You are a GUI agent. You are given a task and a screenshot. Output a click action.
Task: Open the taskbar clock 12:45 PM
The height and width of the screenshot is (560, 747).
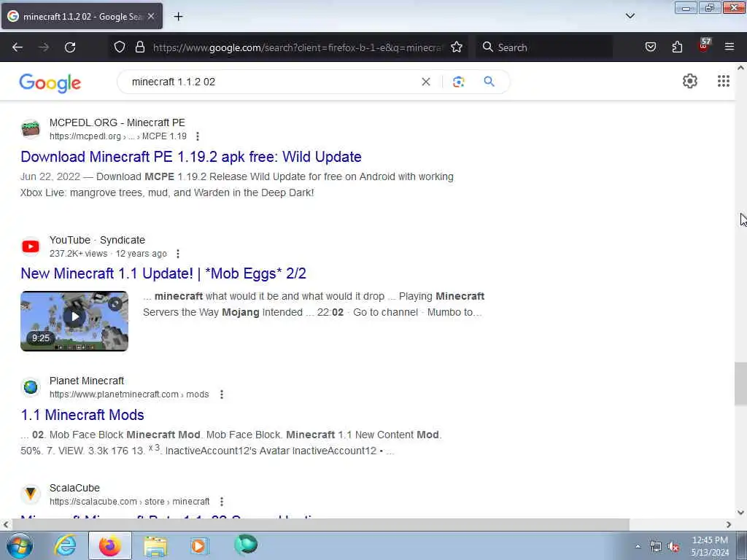pos(710,546)
